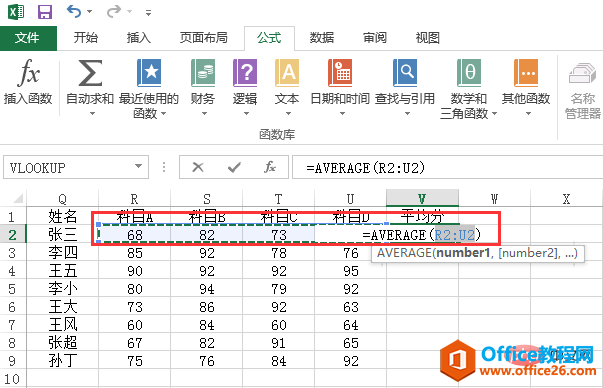Click the select-all corner triangle
The width and height of the screenshot is (603, 388).
pos(18,198)
